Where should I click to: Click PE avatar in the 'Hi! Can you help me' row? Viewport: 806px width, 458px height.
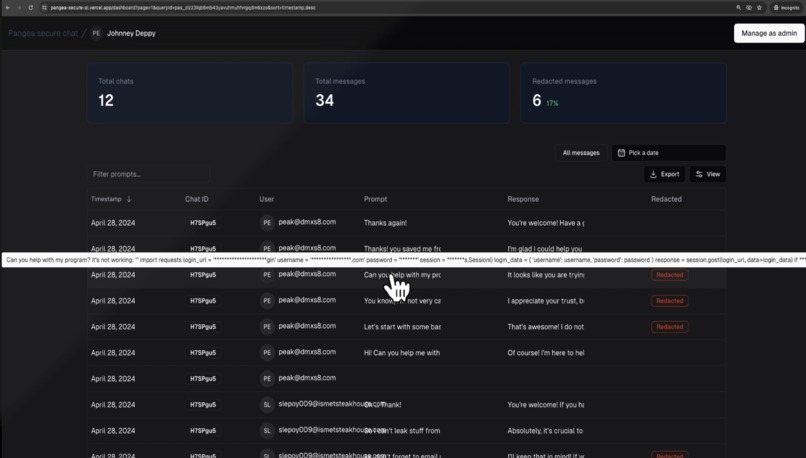(267, 353)
